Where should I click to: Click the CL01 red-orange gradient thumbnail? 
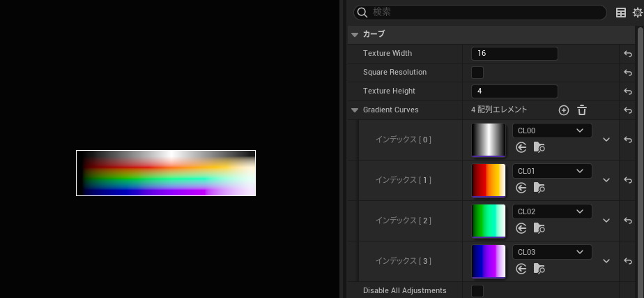pyautogui.click(x=488, y=180)
